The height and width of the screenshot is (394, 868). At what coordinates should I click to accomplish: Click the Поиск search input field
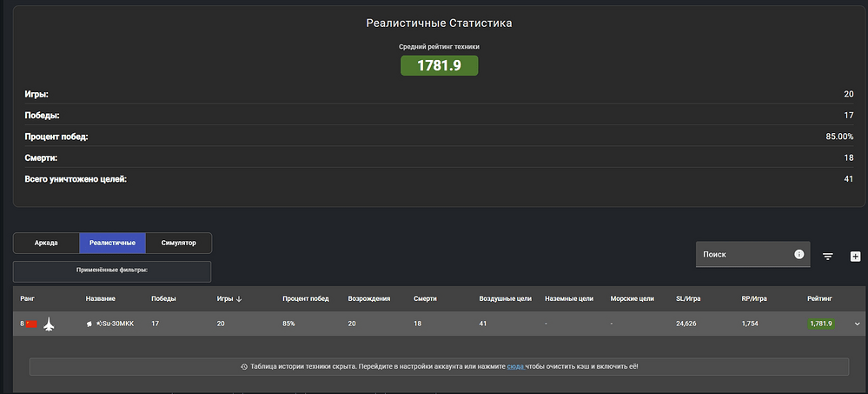pos(743,254)
